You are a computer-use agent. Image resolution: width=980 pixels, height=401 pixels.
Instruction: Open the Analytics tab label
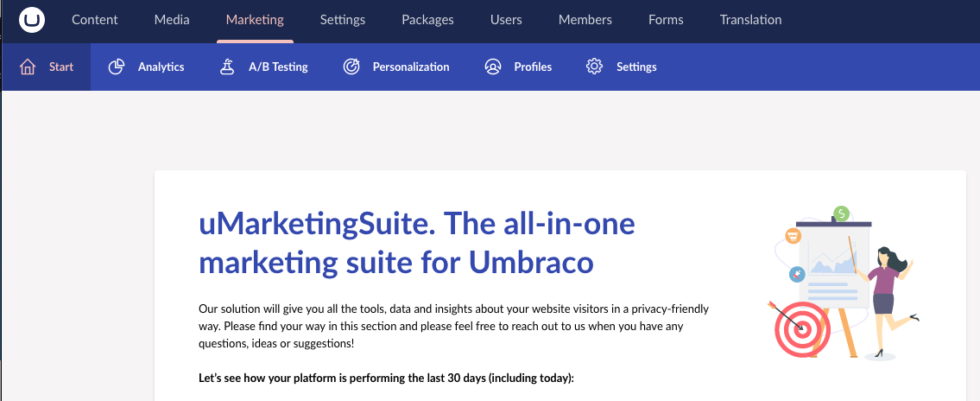pyautogui.click(x=161, y=67)
